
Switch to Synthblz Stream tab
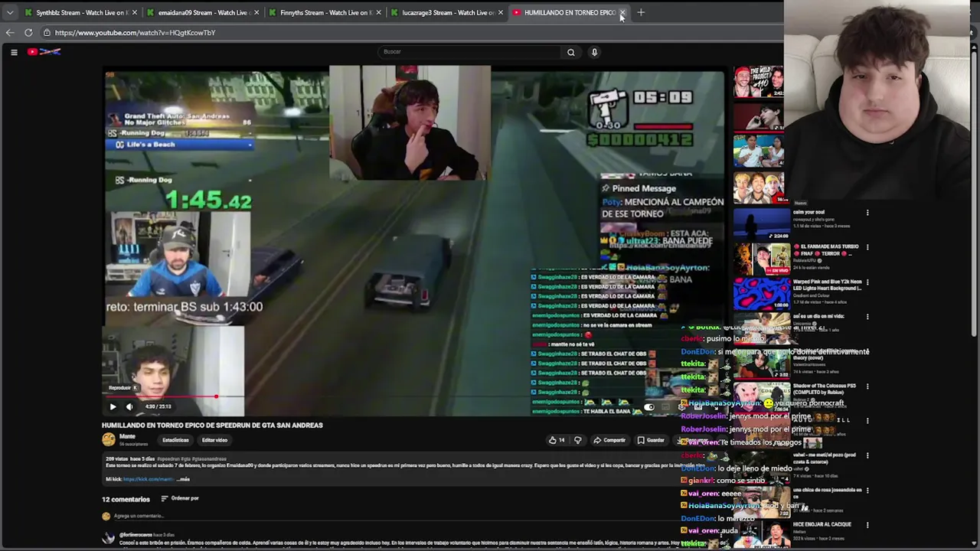click(x=80, y=12)
